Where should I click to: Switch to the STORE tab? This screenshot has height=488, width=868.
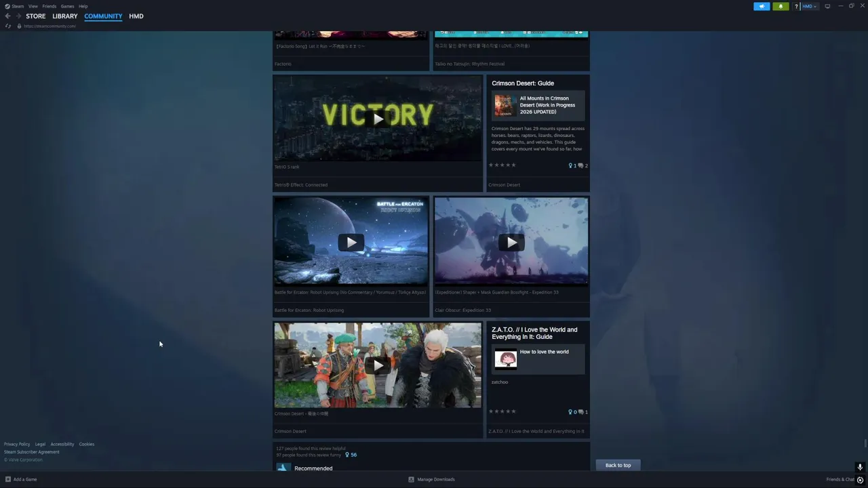pos(36,16)
